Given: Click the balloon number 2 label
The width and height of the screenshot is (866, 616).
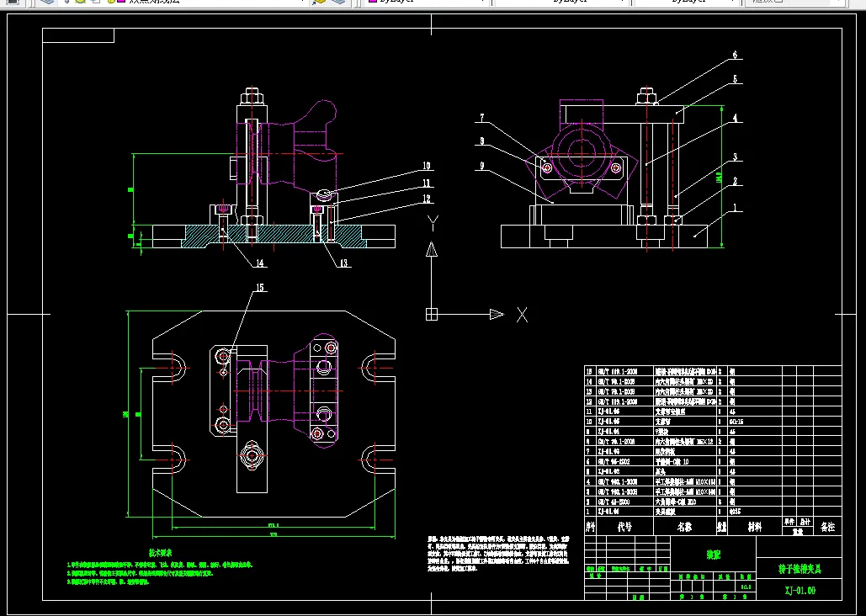Looking at the screenshot, I should point(735,181).
